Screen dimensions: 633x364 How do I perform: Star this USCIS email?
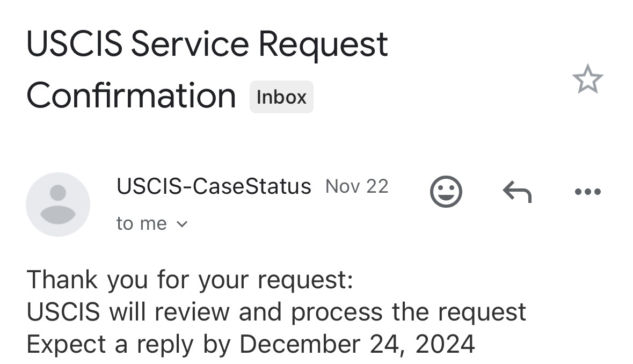click(587, 79)
